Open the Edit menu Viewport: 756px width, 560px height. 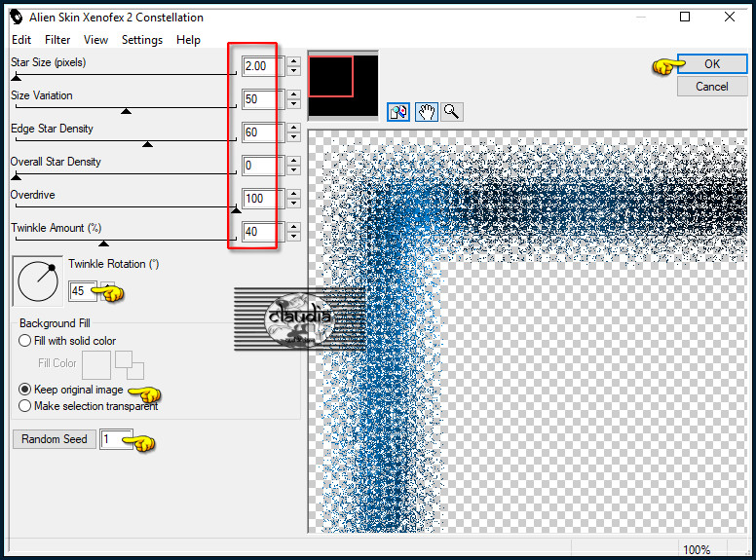point(21,40)
